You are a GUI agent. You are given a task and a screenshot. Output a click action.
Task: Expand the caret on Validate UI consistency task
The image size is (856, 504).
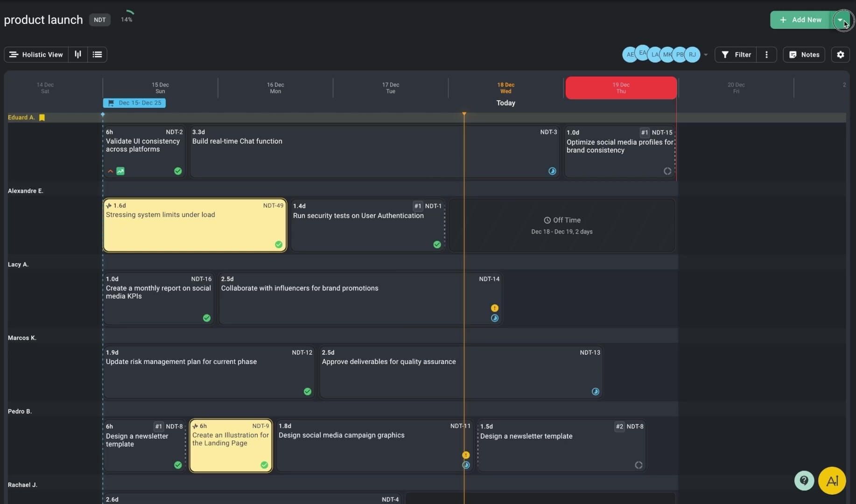point(110,171)
